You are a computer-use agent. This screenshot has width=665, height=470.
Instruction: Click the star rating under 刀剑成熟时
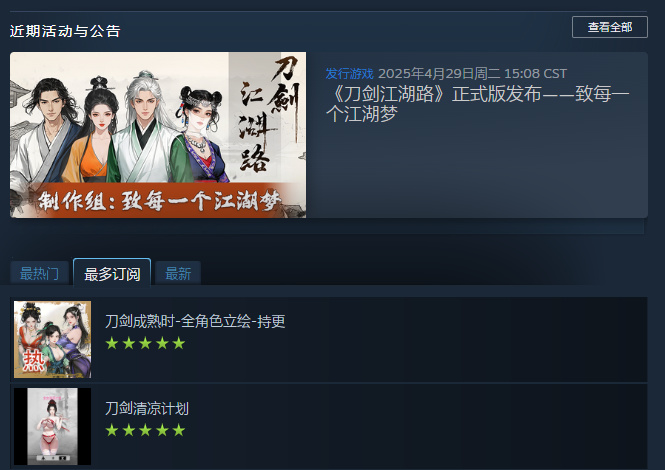(x=145, y=343)
